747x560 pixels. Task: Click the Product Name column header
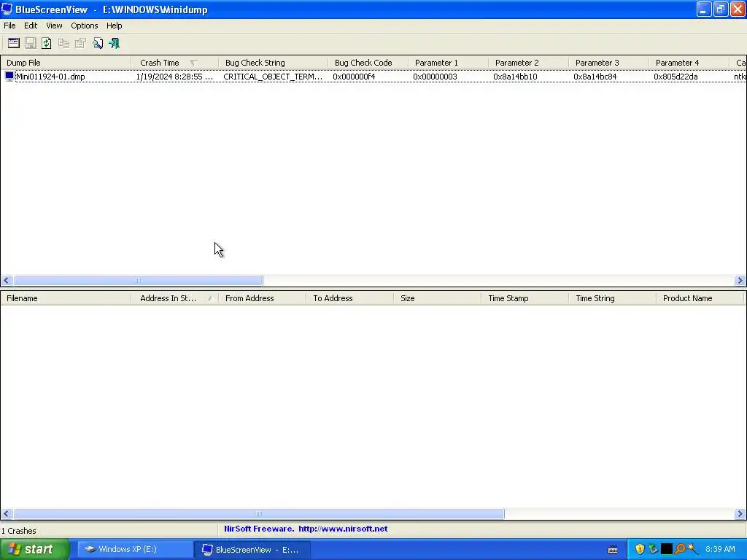tap(700, 298)
